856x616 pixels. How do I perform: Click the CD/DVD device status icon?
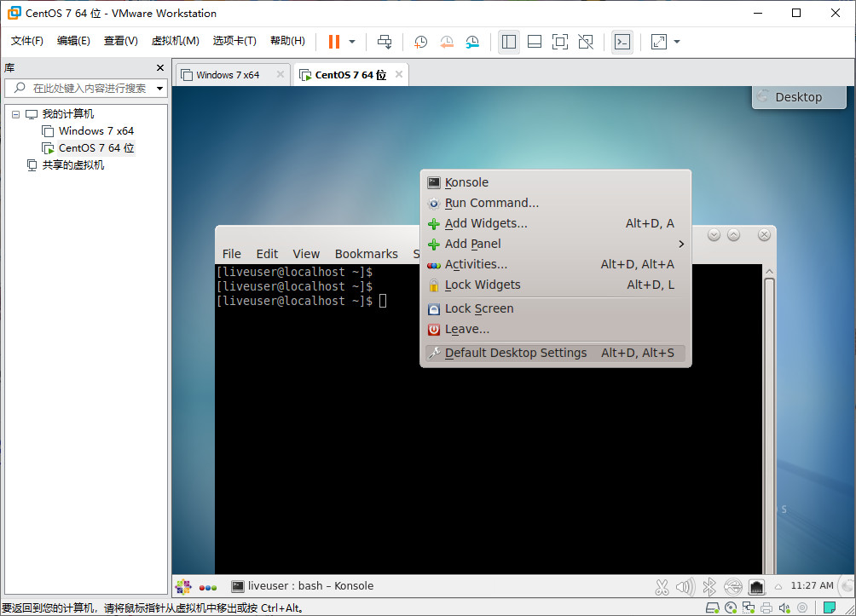(x=731, y=607)
